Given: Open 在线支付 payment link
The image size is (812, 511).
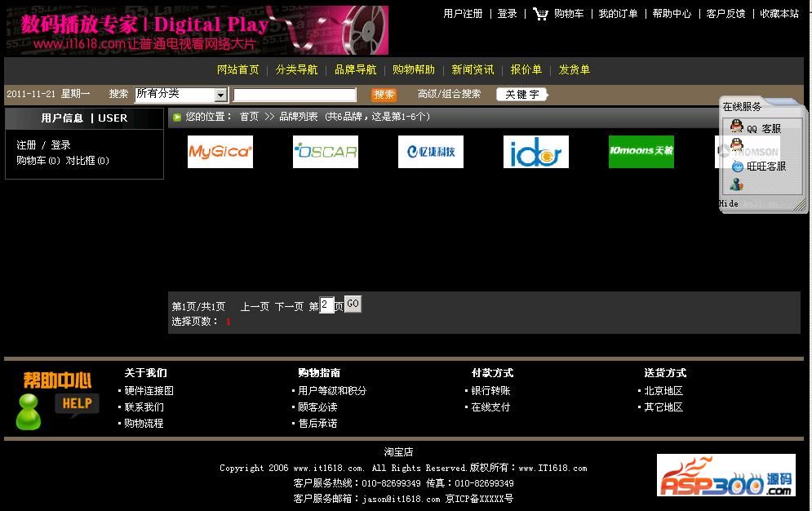Looking at the screenshot, I should point(490,407).
